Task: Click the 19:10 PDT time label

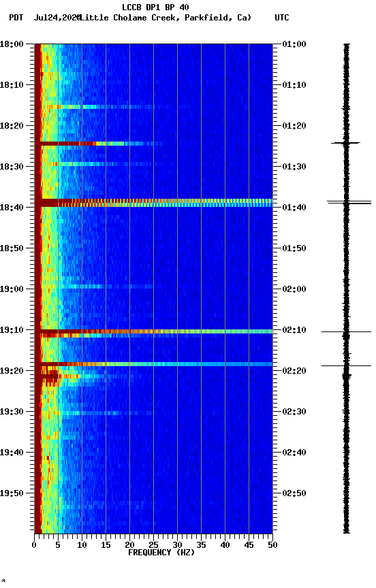Action: pos(12,330)
